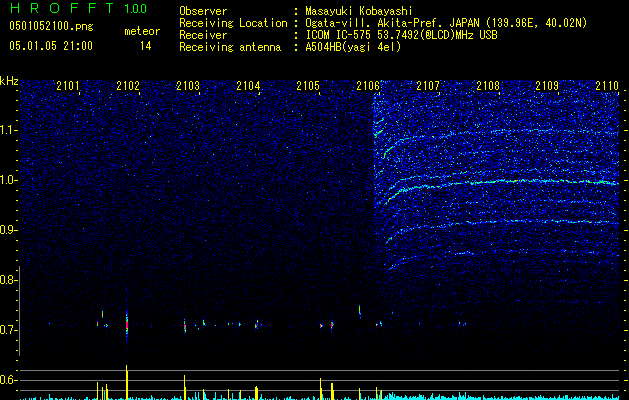Click the 2106 time axis marker
629x400 pixels.
click(368, 85)
